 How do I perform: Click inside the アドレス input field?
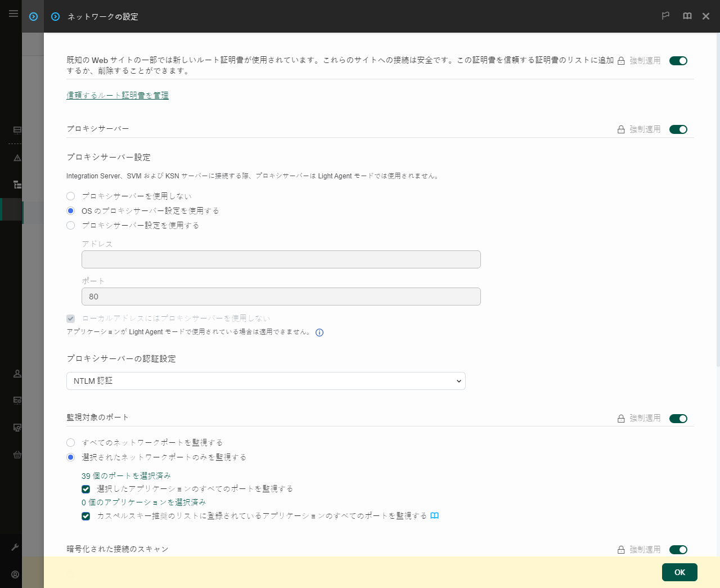pyautogui.click(x=281, y=259)
